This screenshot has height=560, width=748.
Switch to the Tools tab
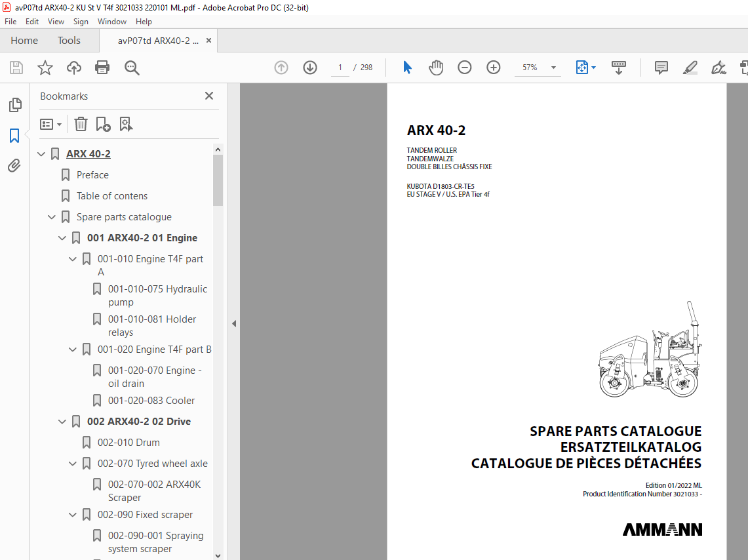[69, 41]
